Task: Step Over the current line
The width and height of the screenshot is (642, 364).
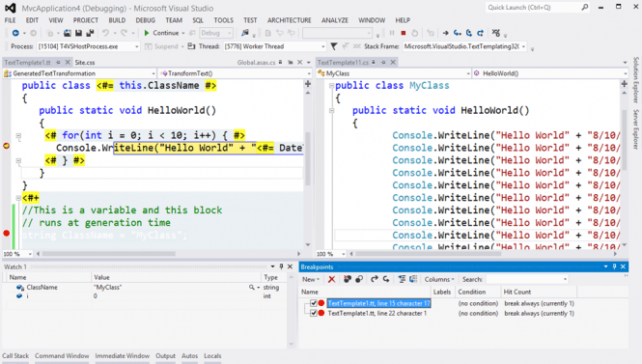Action: [469, 33]
